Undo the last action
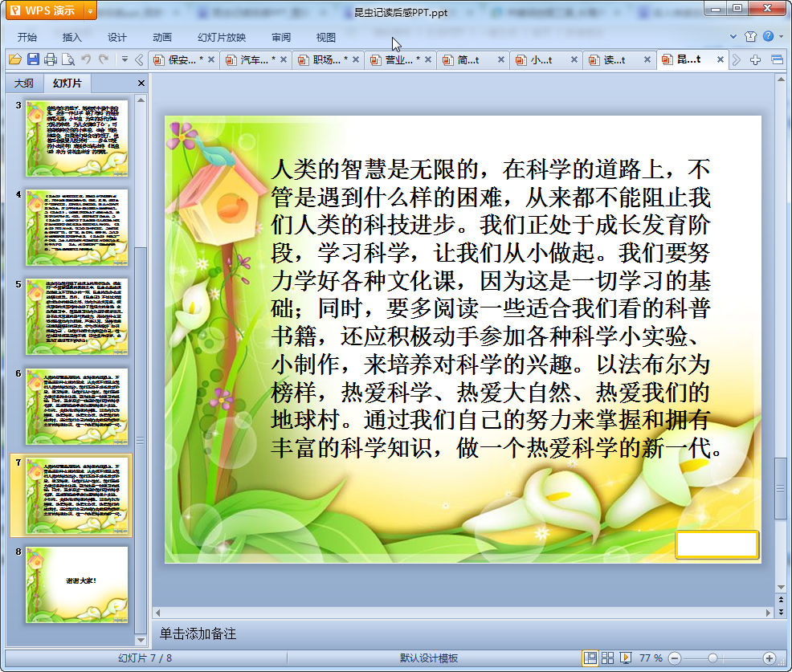 86,59
